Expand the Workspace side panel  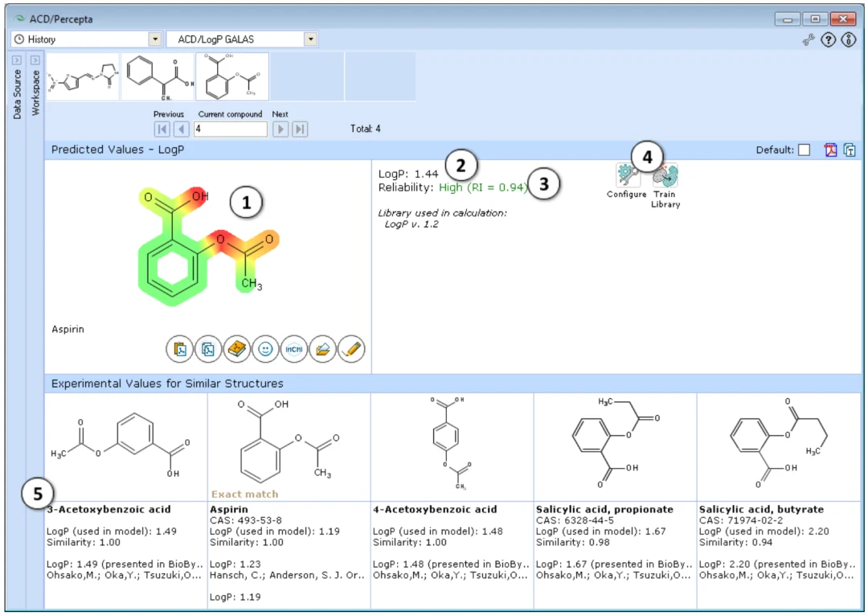(x=35, y=60)
